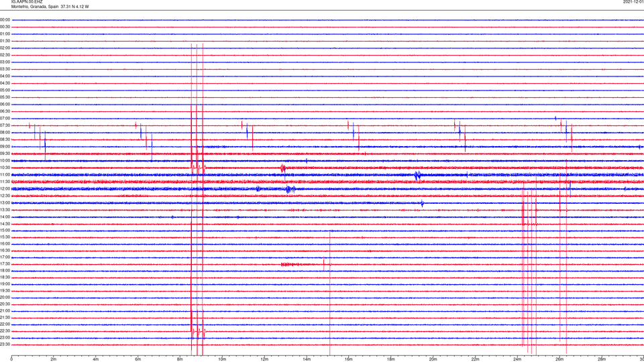The width and height of the screenshot is (644, 362).
Task: Click the 26m axis tick label
Action: pos(559,359)
